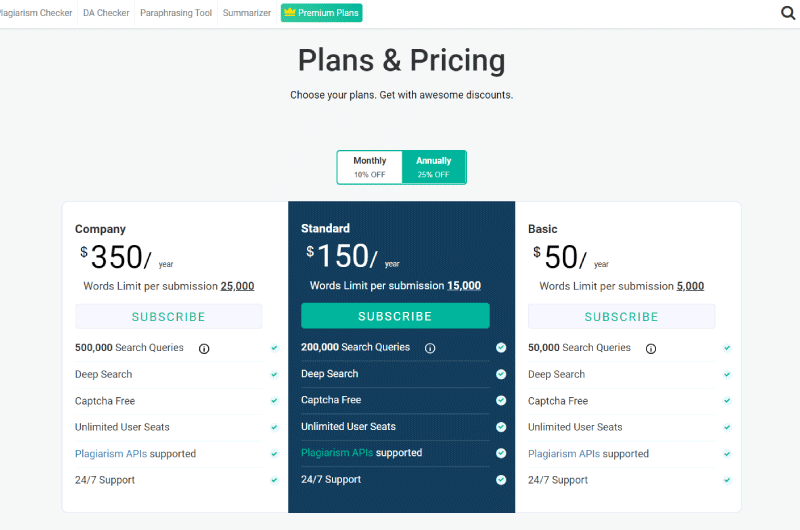The width and height of the screenshot is (800, 530).
Task: Open Plagiarism APIs link in Company plan
Action: click(x=111, y=453)
